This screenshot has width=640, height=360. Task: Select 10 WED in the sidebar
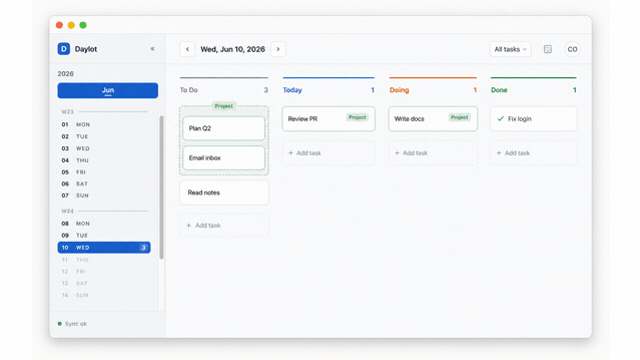104,248
